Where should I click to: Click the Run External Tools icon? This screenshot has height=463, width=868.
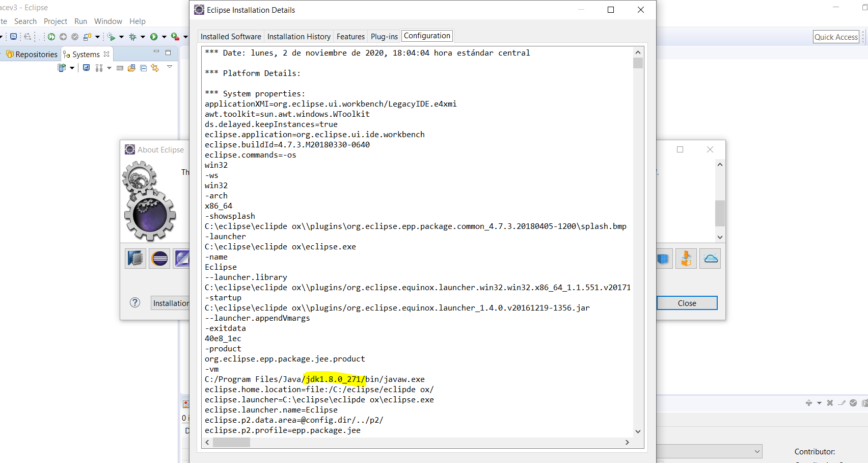coord(175,37)
